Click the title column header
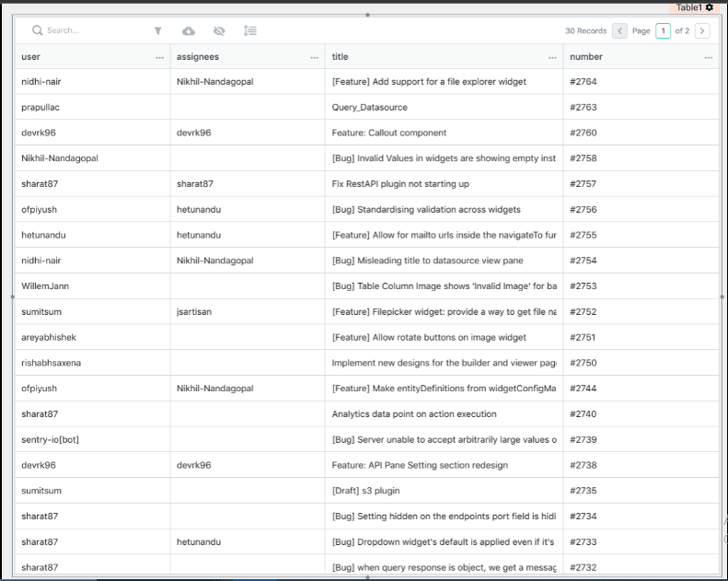Viewport: 728px width, 581px height. tap(445, 57)
